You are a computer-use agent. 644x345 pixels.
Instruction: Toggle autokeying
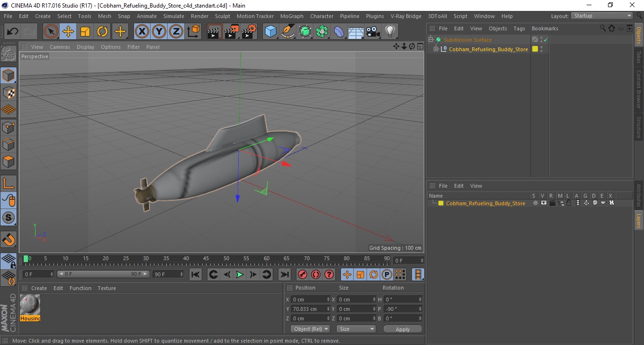316,274
